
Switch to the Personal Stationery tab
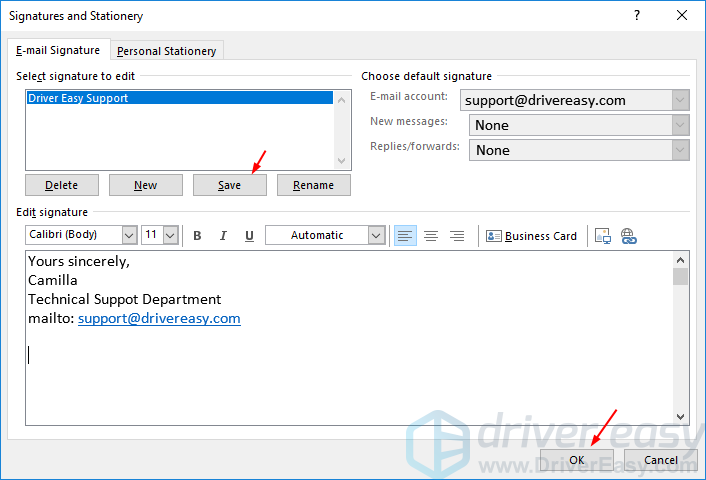[167, 51]
